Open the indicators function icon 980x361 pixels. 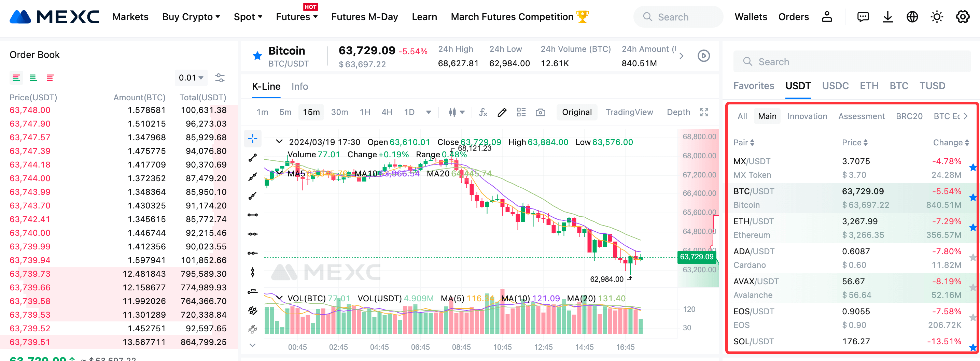coord(483,113)
